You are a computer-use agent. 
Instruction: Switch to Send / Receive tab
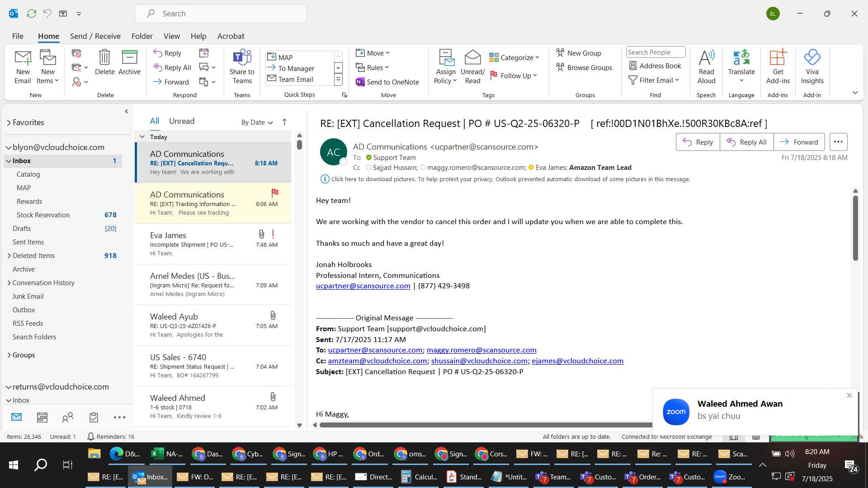95,36
